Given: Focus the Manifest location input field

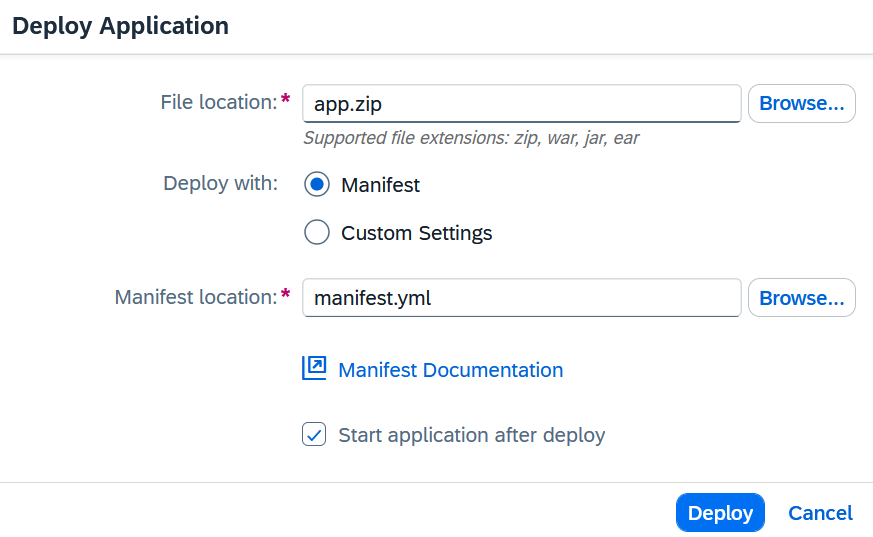Looking at the screenshot, I should (522, 298).
